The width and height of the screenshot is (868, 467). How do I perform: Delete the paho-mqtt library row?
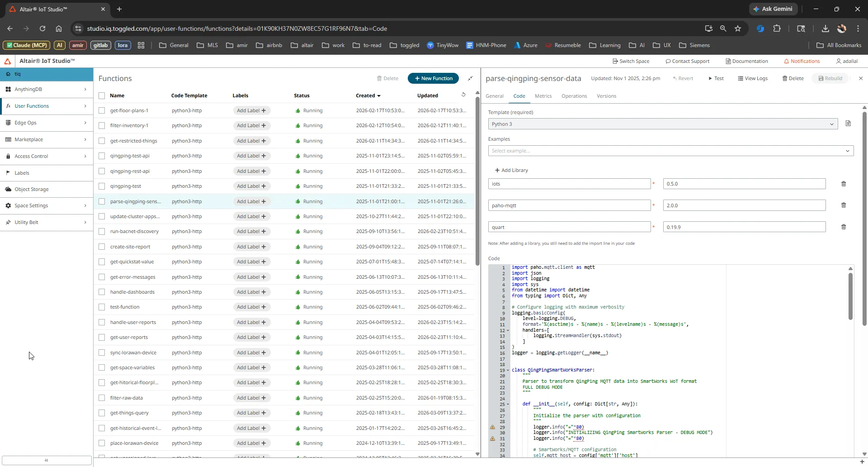pyautogui.click(x=843, y=205)
